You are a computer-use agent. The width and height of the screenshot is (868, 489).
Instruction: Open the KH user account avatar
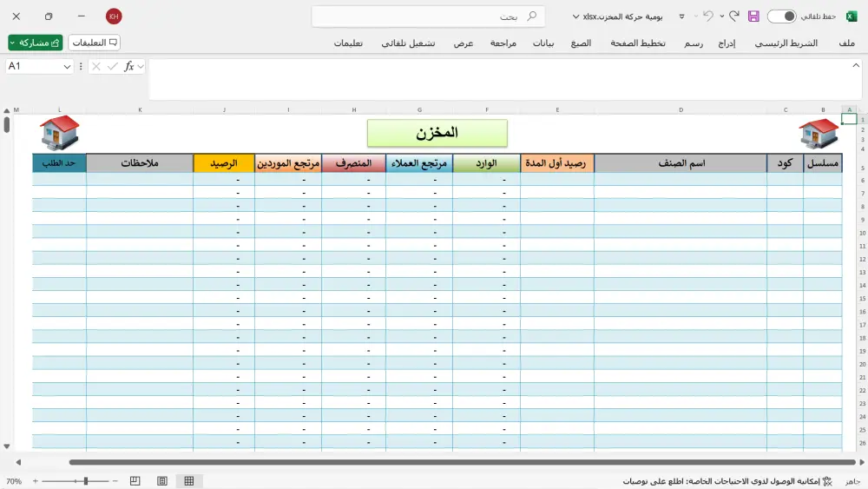[114, 16]
